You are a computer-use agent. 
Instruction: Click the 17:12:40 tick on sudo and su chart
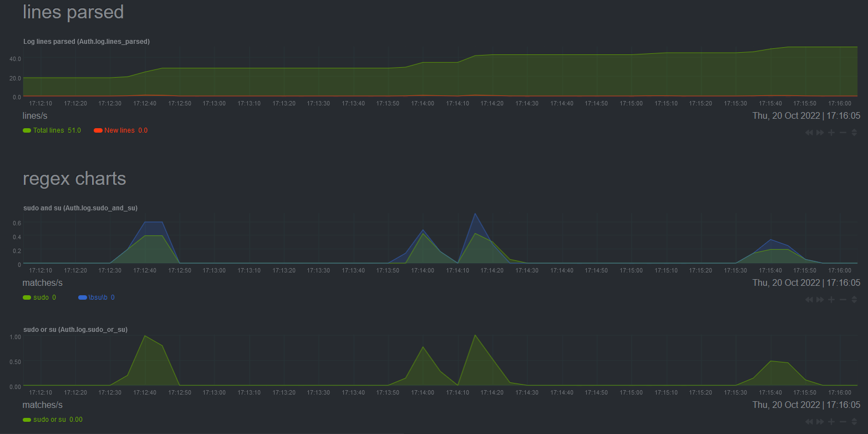point(145,270)
